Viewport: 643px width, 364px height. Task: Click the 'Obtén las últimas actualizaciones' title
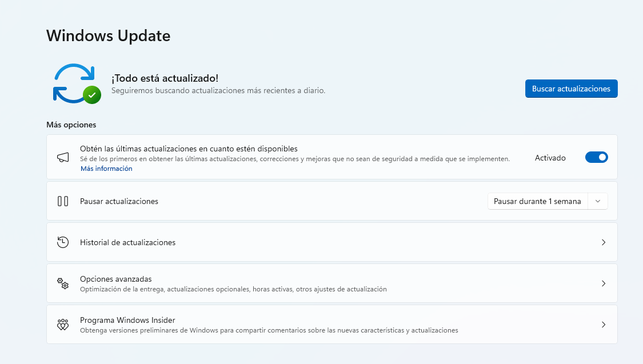point(189,149)
